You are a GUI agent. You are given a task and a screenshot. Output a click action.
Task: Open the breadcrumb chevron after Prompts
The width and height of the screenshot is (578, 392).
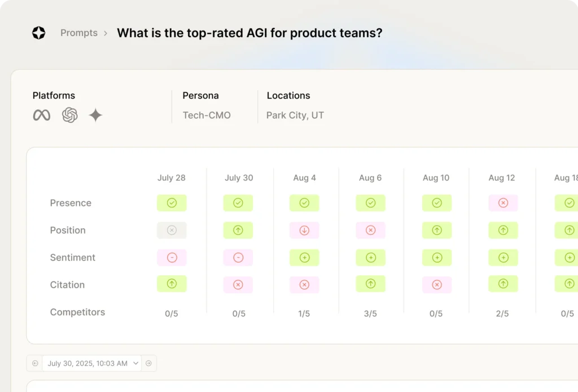click(x=105, y=33)
